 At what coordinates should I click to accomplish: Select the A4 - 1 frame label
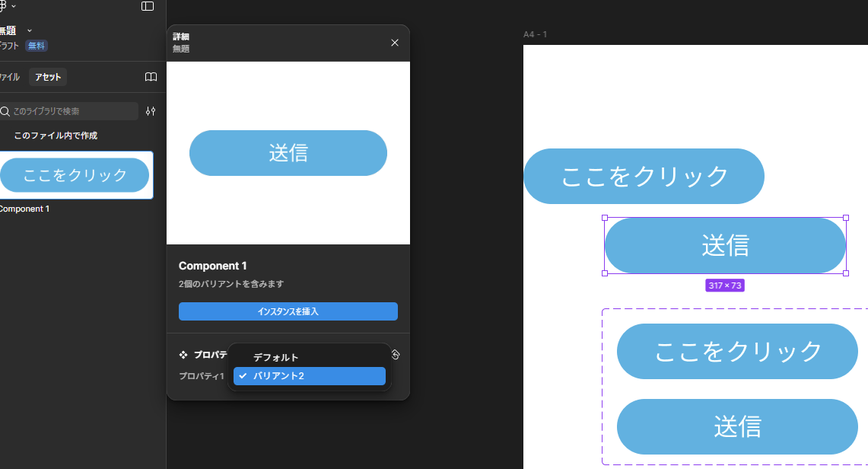535,34
